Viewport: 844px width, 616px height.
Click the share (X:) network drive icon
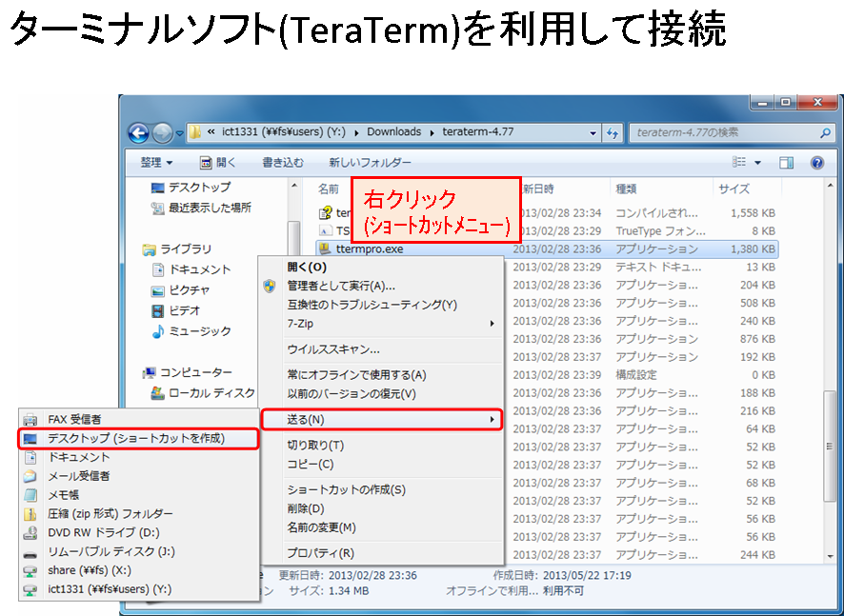[x=30, y=571]
